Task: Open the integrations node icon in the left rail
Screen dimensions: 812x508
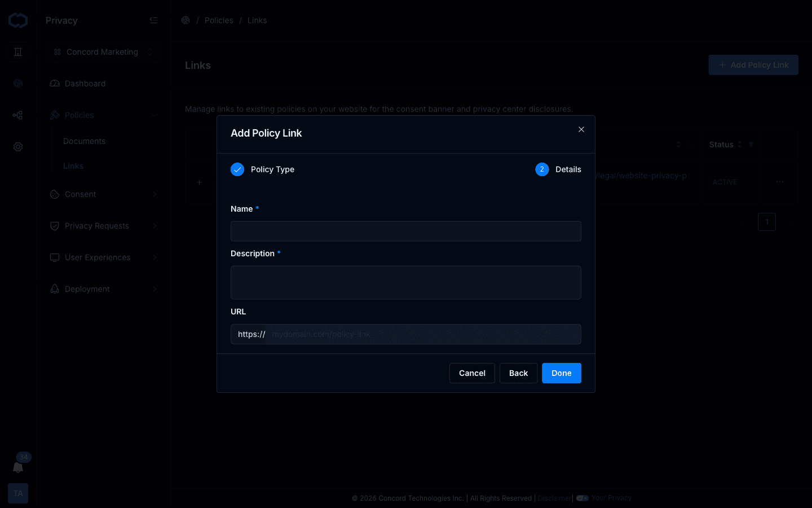Action: (x=17, y=115)
